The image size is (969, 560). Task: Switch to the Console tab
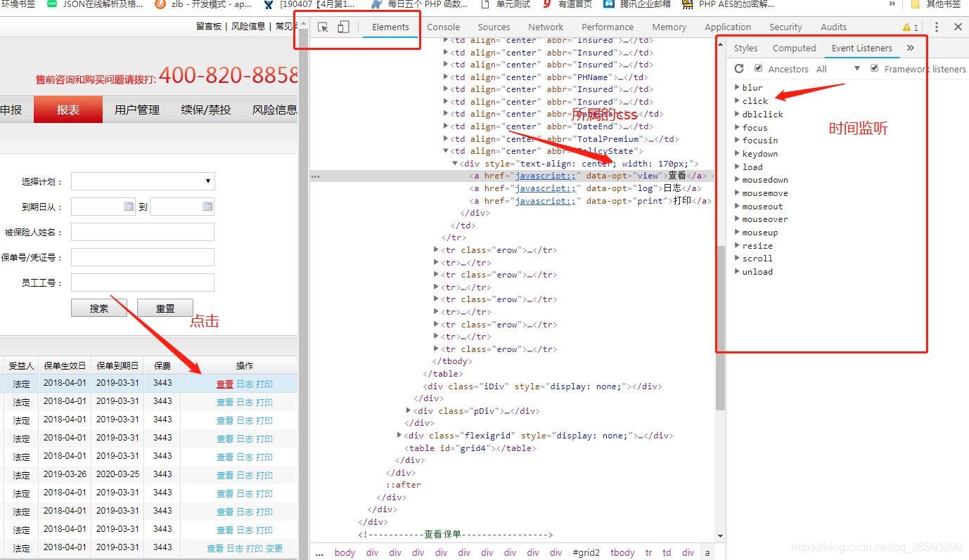[444, 27]
